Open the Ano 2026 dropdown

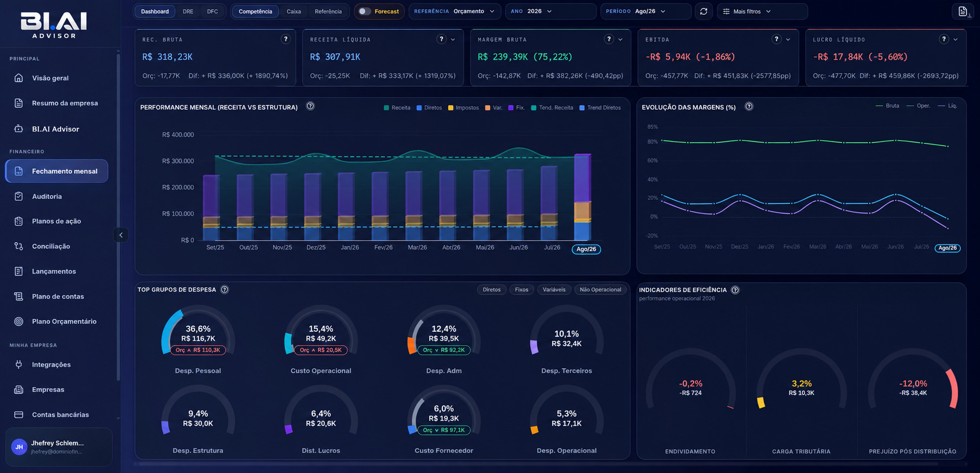(550, 11)
